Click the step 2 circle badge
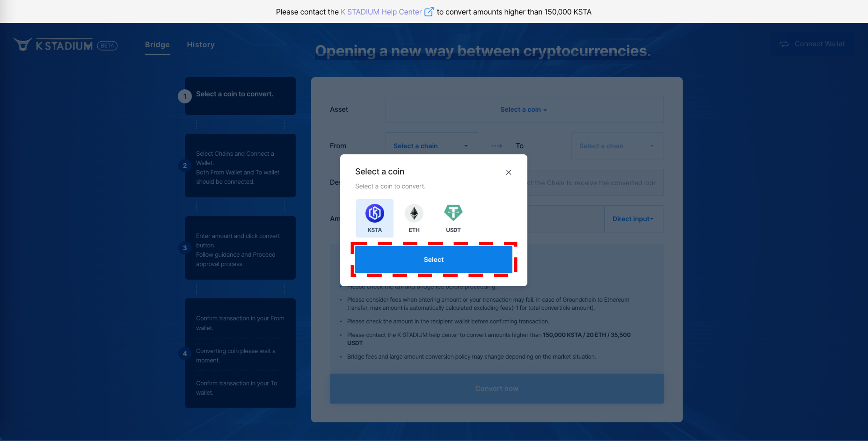The image size is (868, 441). tap(185, 165)
